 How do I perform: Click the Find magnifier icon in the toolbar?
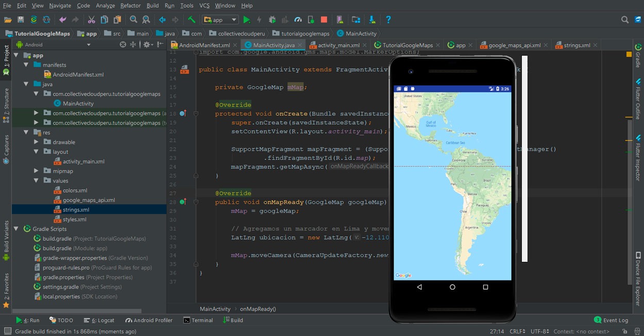pyautogui.click(x=133, y=20)
